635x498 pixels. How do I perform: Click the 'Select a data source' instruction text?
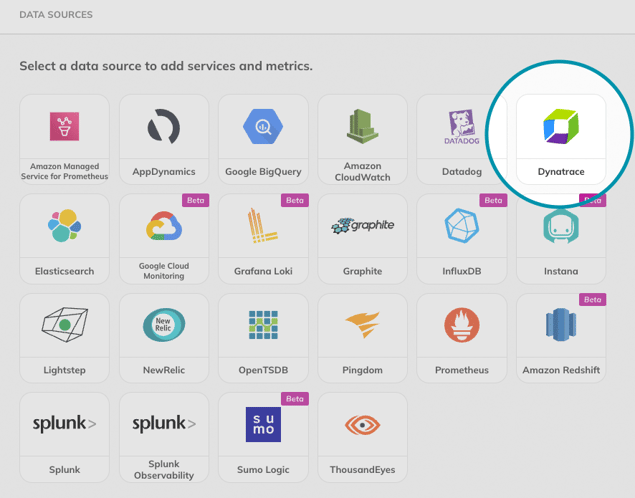(166, 66)
